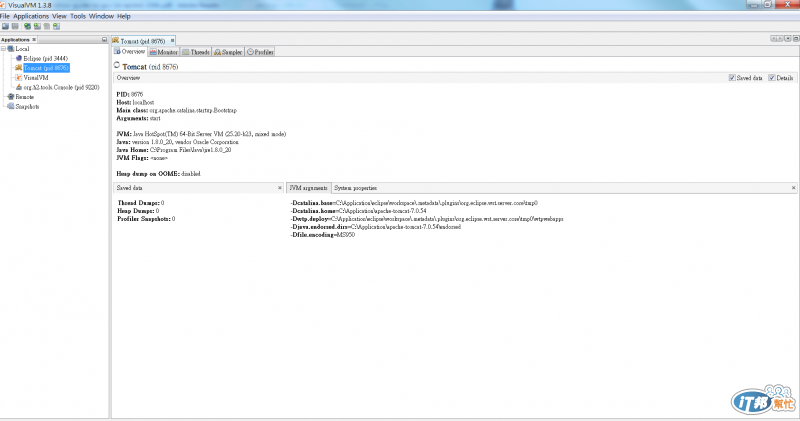Select the Tomcat (pid 8676) document tab
This screenshot has width=800, height=421.
point(142,41)
